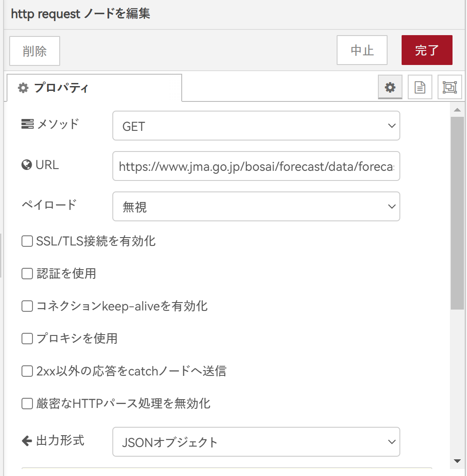Enable 2xx以外の応答をcatchノードへ送信
Viewport: 467px width, 476px height.
[27, 371]
